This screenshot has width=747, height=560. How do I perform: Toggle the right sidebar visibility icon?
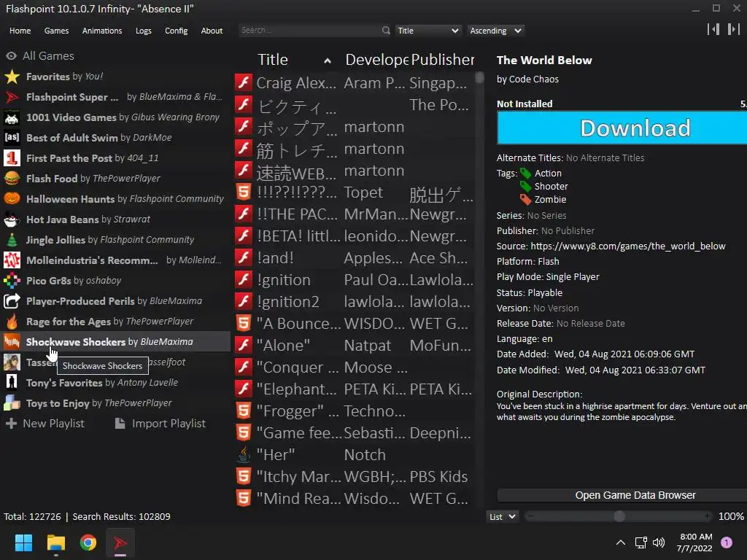(733, 29)
